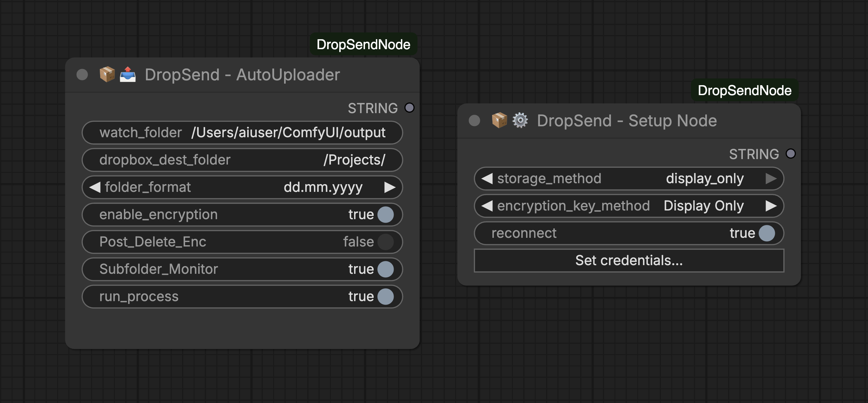The width and height of the screenshot is (868, 403).
Task: Toggle Post_Delete_Enc switch on
Action: pyautogui.click(x=386, y=242)
